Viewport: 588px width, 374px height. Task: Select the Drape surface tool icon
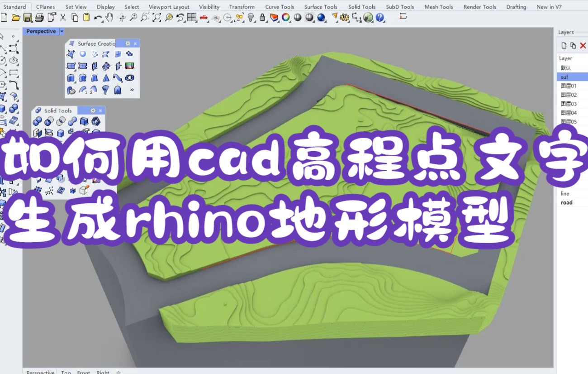tap(117, 90)
